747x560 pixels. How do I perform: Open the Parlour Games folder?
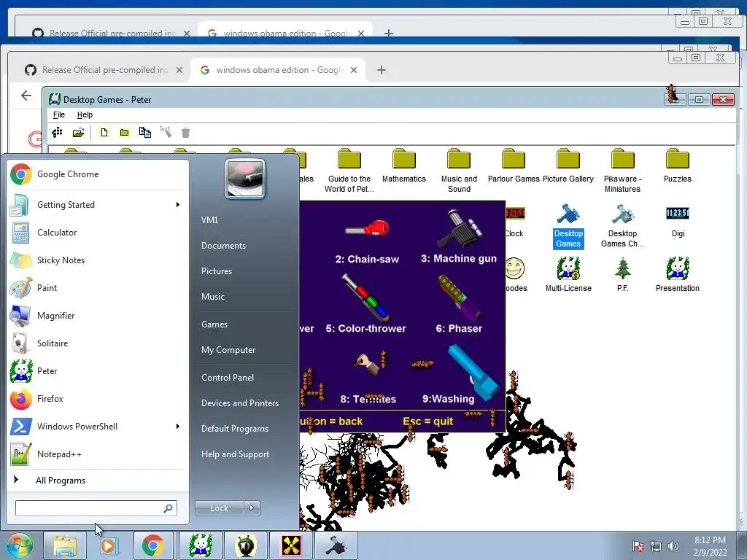pyautogui.click(x=514, y=166)
